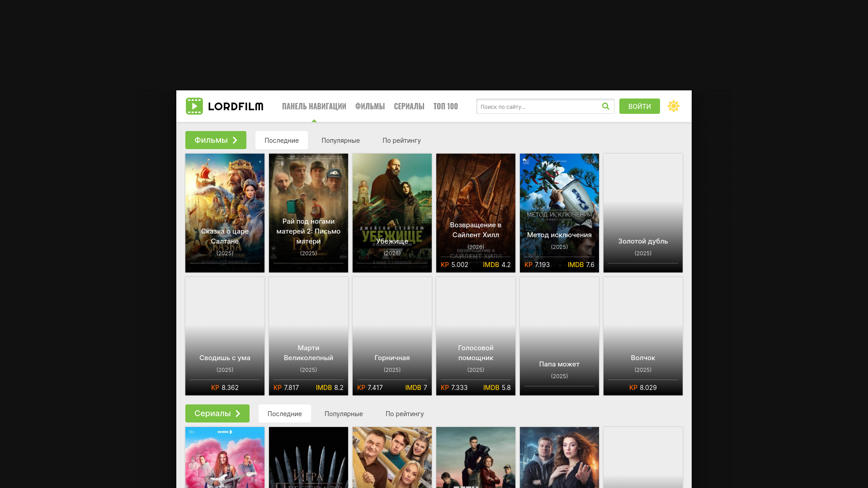Open the green Фильмы section button
Screen dimensions: 868x488
tap(216, 140)
